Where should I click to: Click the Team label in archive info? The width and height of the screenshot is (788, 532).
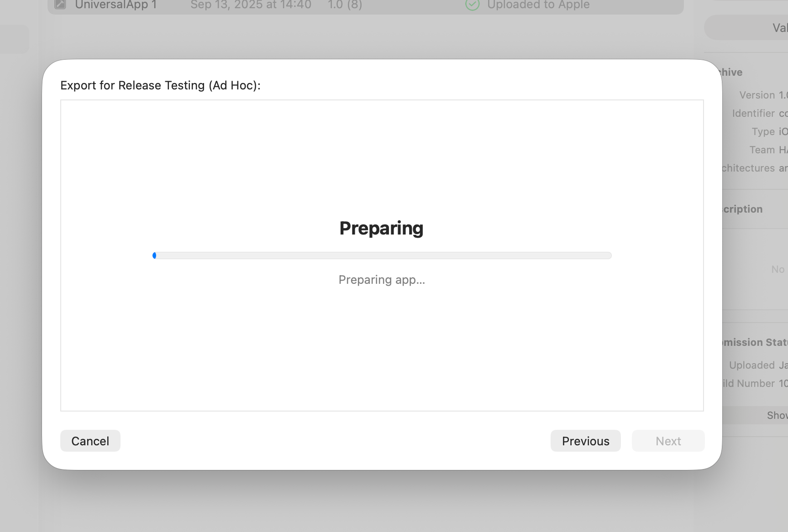click(x=762, y=150)
